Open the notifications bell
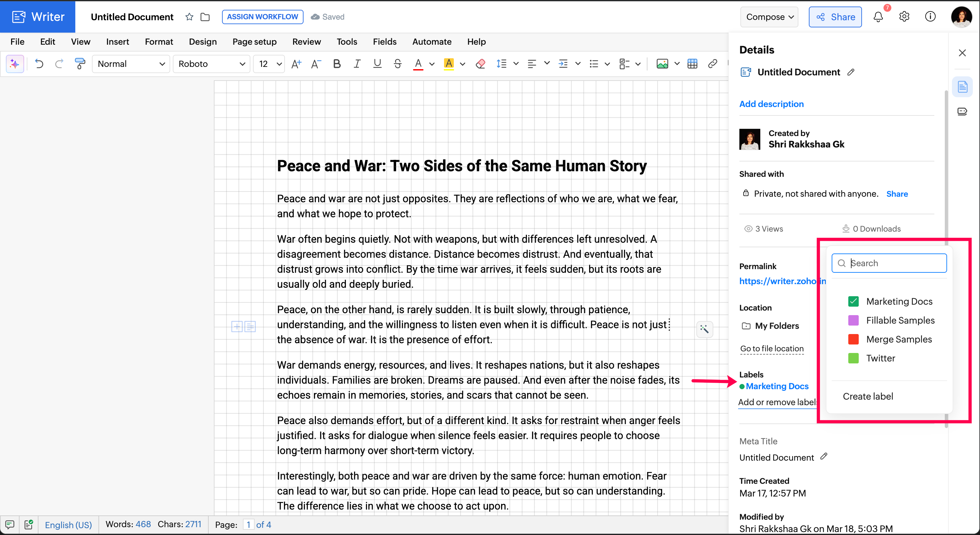 tap(878, 17)
